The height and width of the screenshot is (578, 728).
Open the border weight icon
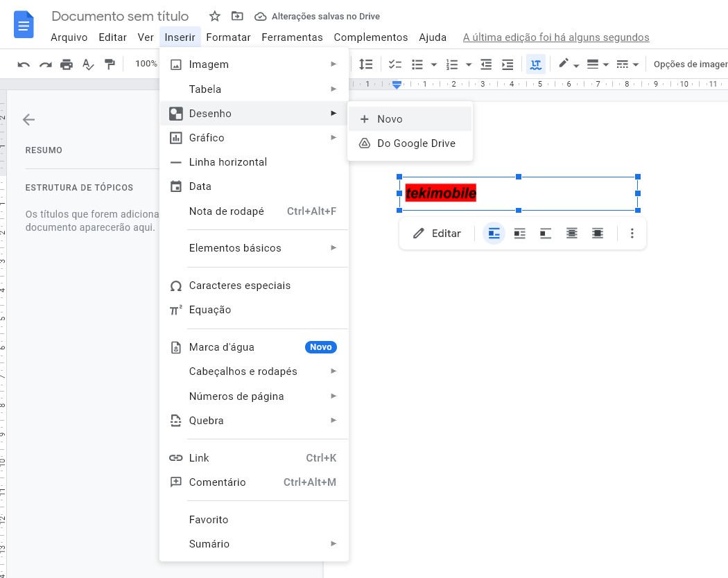click(592, 64)
